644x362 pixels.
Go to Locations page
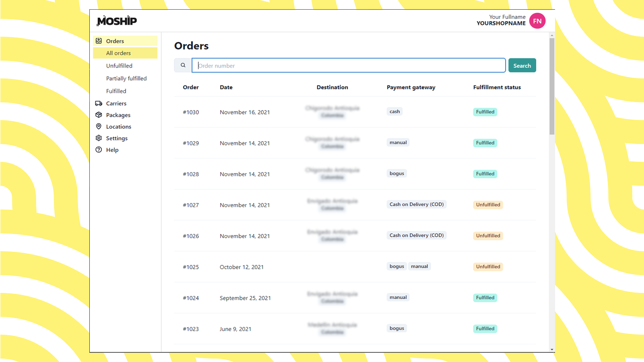coord(118,127)
